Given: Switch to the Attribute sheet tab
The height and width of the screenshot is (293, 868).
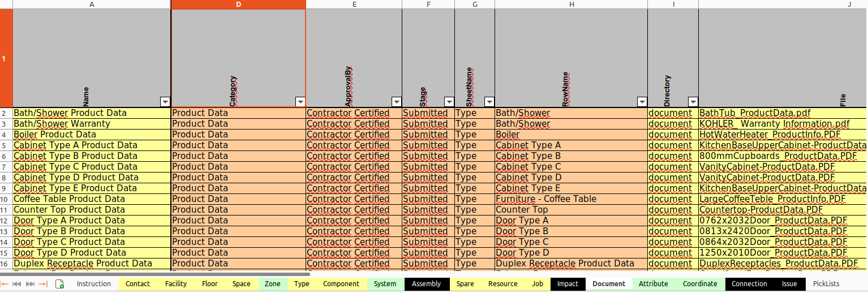Looking at the screenshot, I should (x=653, y=284).
